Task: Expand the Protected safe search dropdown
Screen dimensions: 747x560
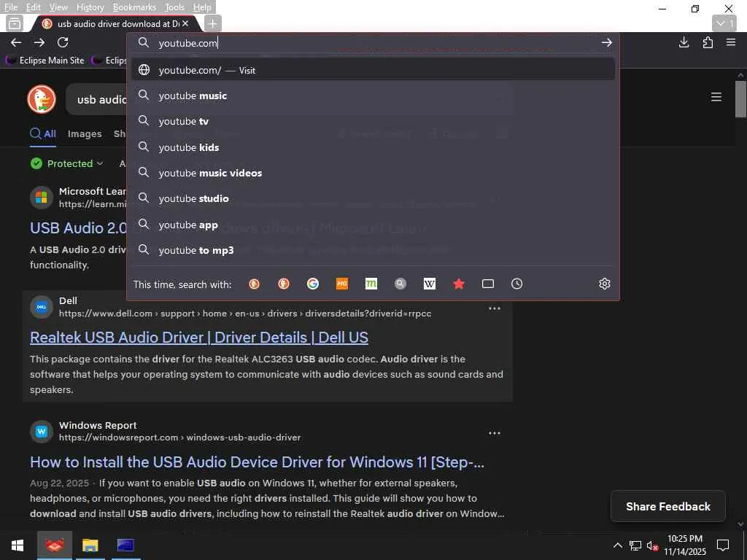Action: pos(66,163)
